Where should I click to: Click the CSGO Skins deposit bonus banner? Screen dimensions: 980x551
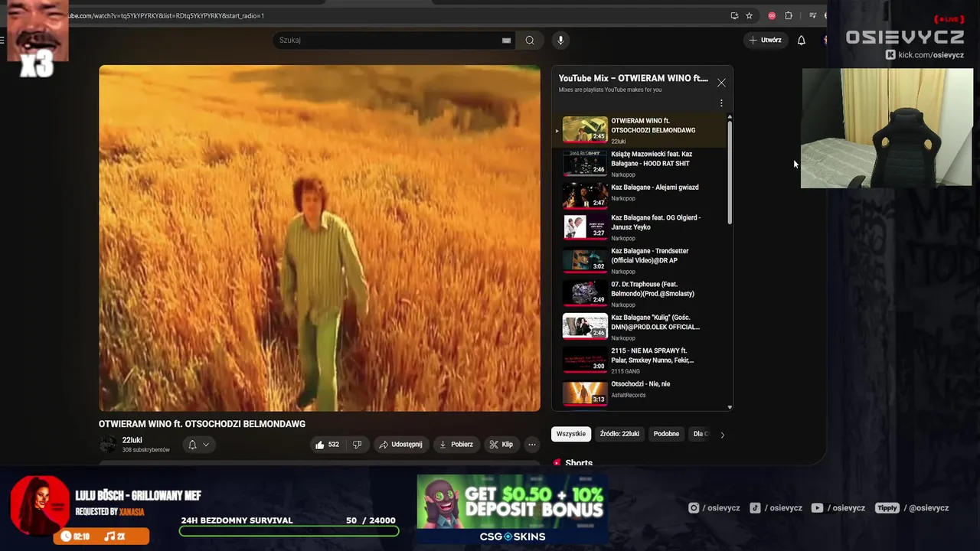click(x=512, y=509)
